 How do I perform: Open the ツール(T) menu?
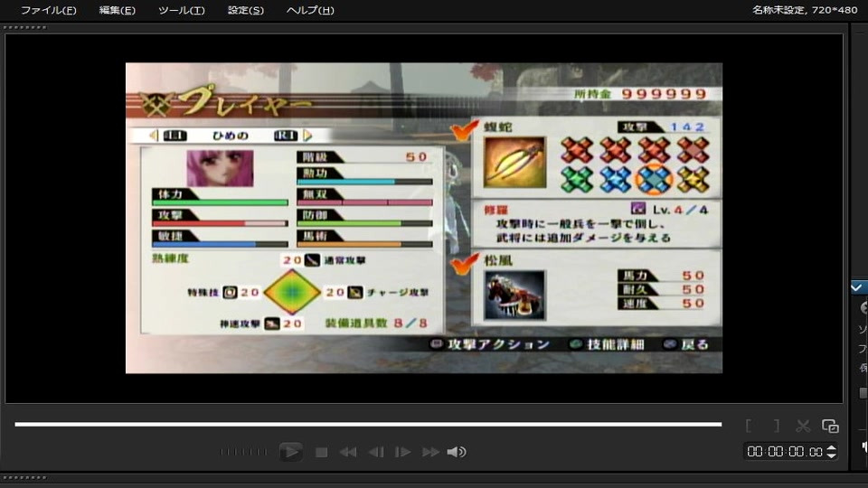point(181,10)
